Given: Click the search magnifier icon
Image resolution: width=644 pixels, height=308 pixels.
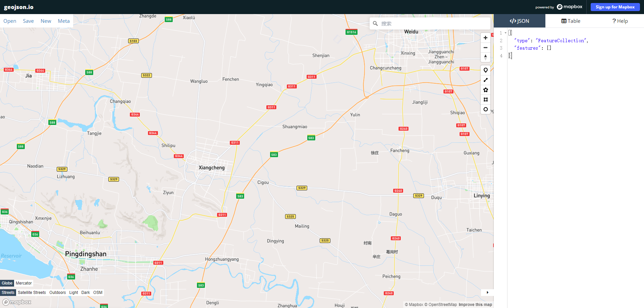Looking at the screenshot, I should 375,23.
